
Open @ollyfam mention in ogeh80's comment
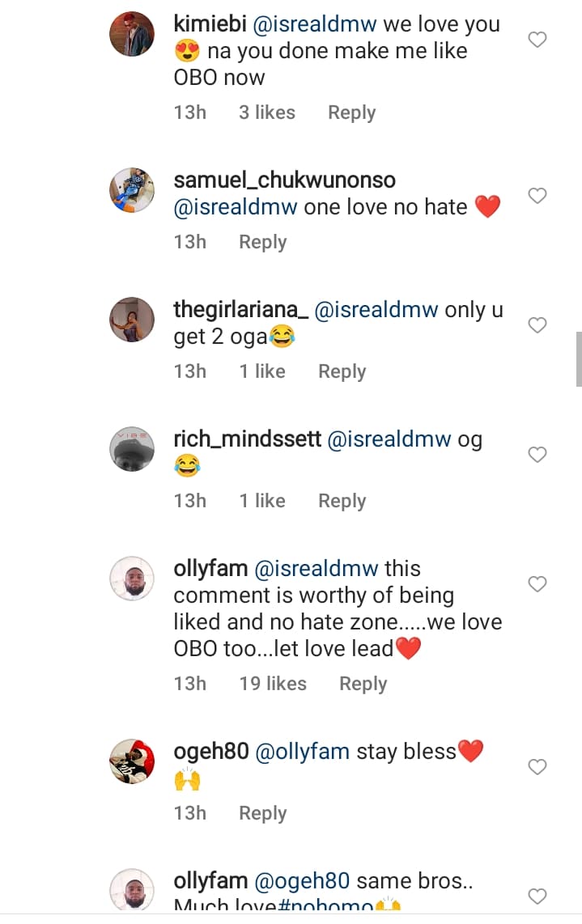click(x=303, y=752)
